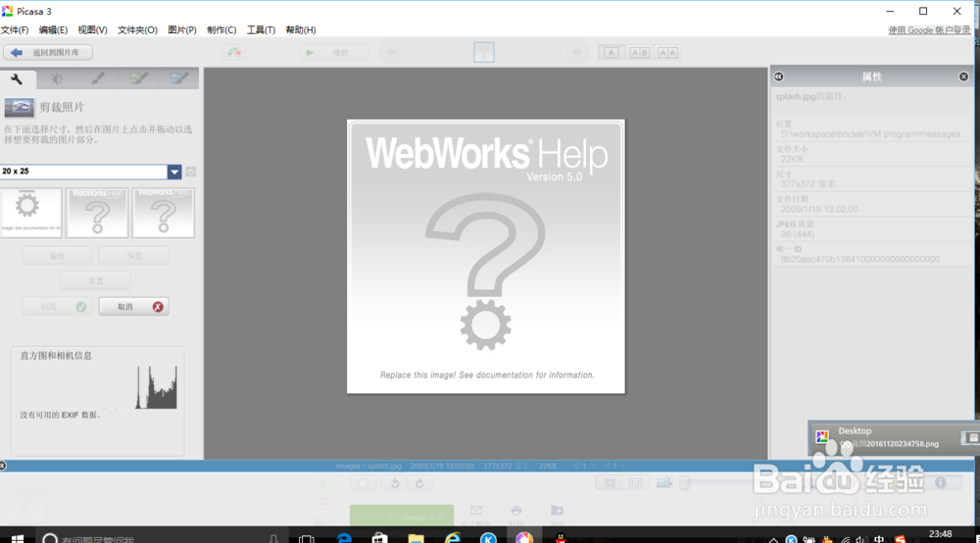Click the second display mode icon at bottom
This screenshot has width=980, height=543.
click(x=635, y=483)
